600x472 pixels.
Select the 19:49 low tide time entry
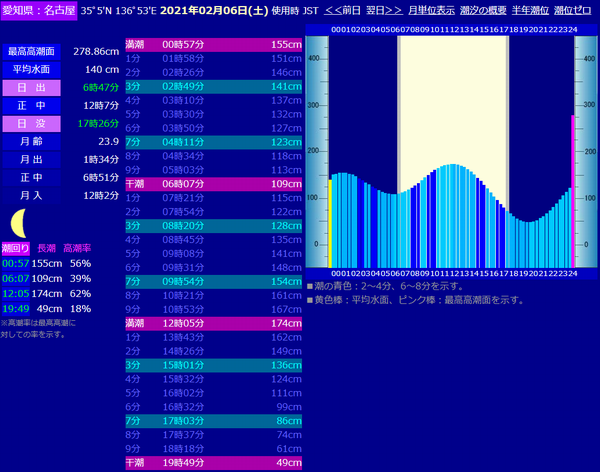tap(15, 308)
